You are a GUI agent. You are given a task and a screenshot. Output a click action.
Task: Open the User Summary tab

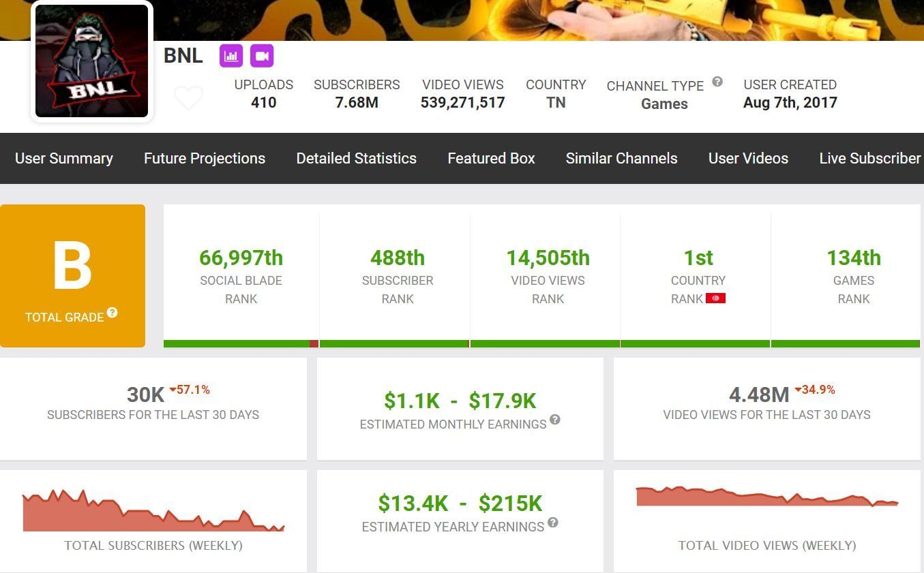click(x=64, y=158)
